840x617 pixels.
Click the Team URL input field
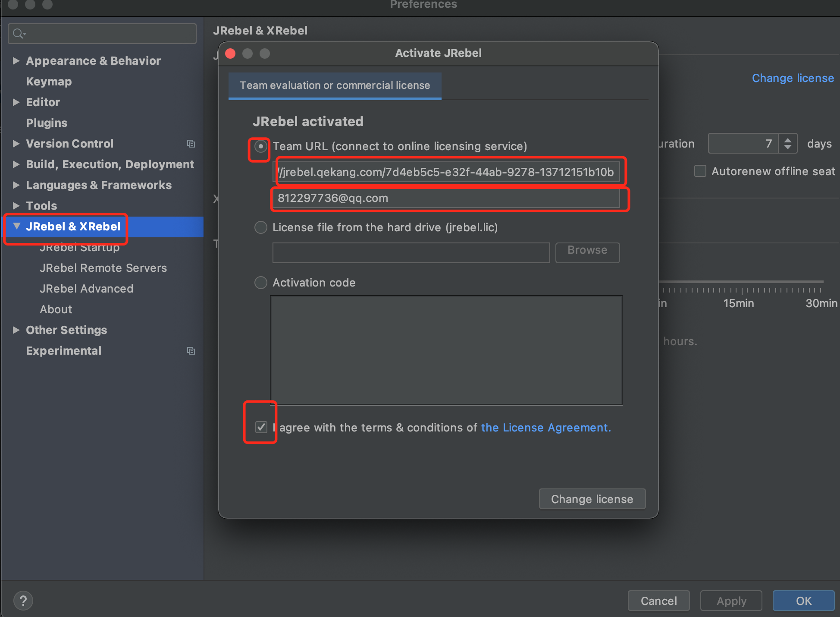446,172
